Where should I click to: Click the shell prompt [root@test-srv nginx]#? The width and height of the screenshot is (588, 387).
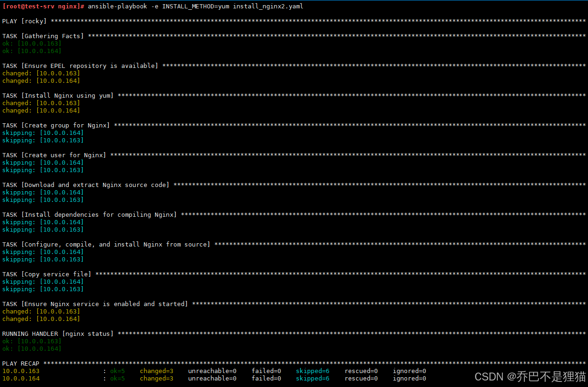point(44,7)
